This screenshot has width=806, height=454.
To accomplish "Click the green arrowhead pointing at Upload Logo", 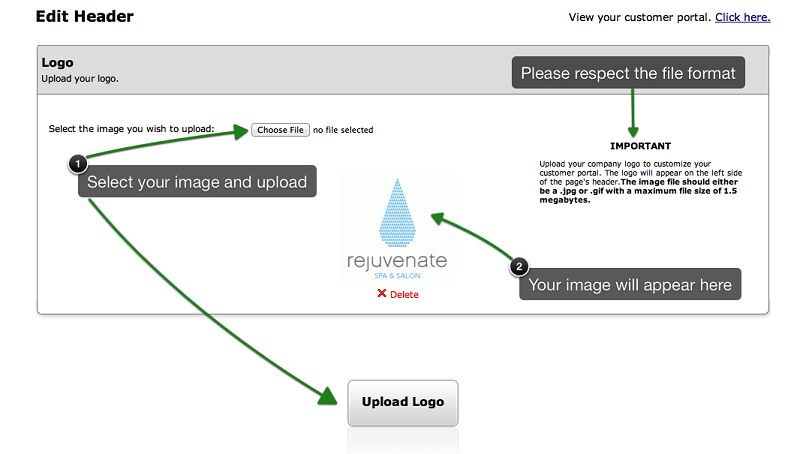I will [x=327, y=396].
